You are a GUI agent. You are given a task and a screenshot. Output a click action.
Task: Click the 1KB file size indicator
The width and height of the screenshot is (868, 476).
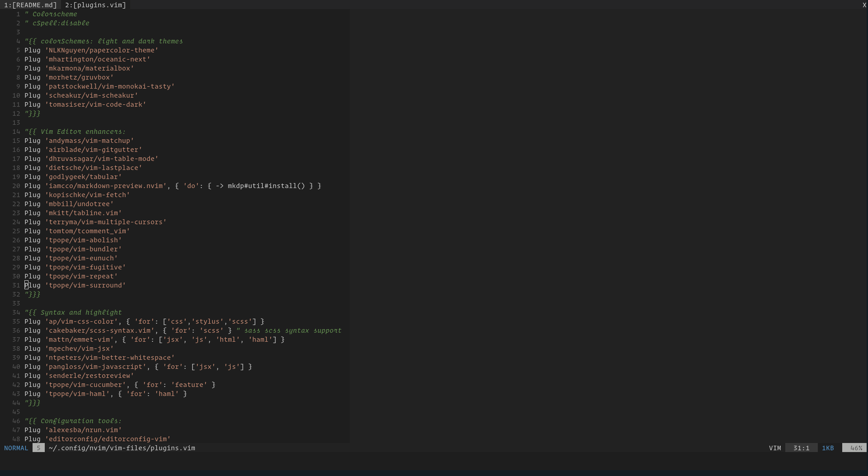click(x=829, y=448)
